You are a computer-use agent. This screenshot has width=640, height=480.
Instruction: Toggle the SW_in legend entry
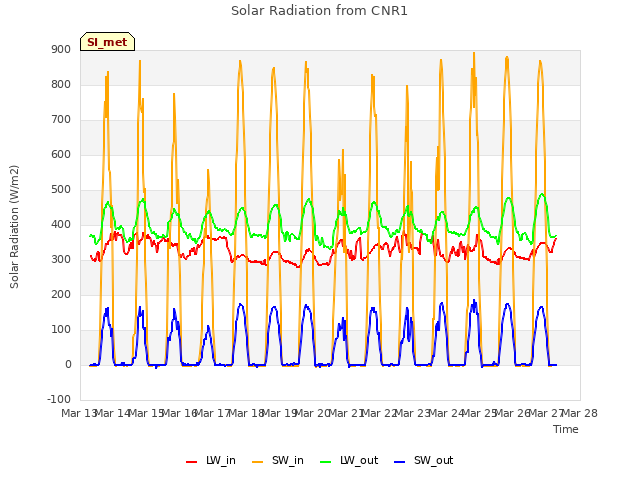(x=278, y=460)
